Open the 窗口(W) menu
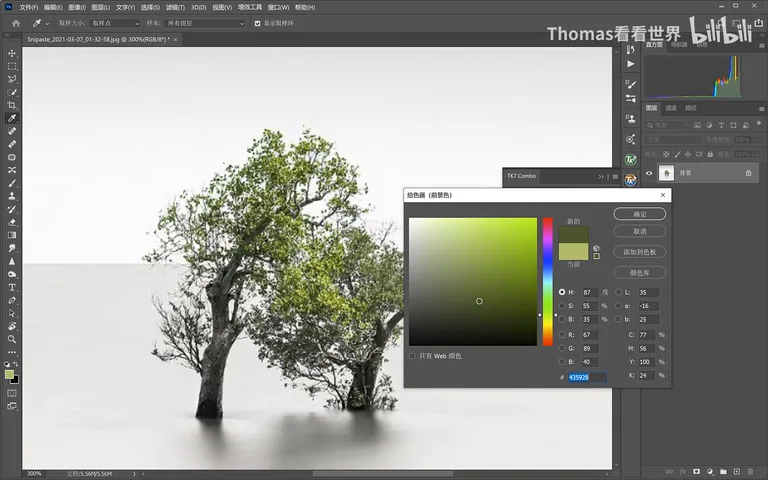 point(278,7)
